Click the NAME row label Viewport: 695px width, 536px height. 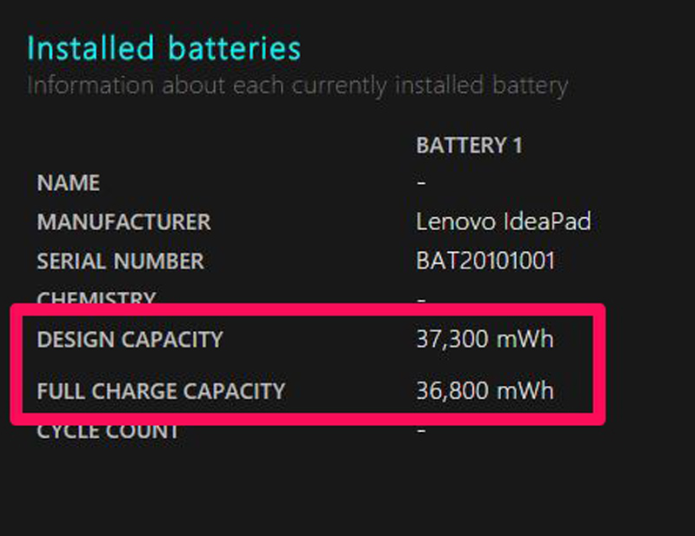68,183
